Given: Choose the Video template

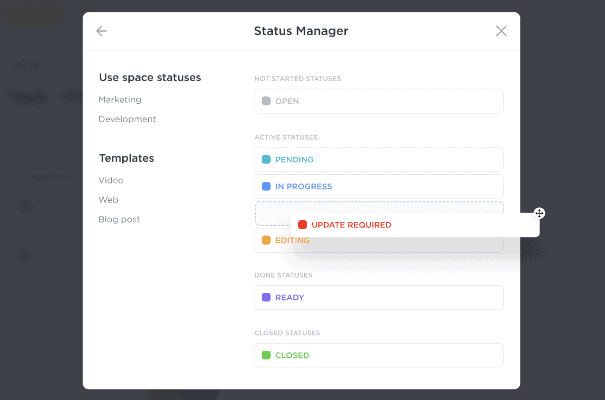Looking at the screenshot, I should click(111, 180).
